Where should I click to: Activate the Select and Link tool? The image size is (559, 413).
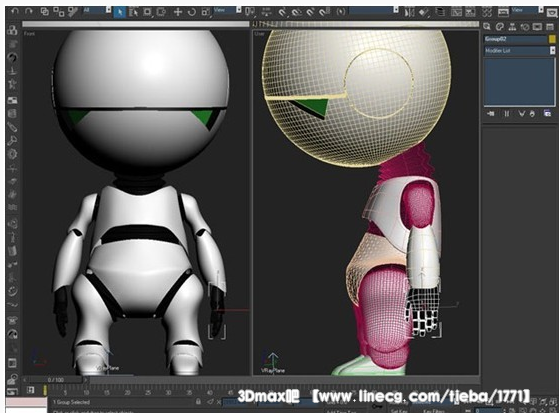pos(45,12)
